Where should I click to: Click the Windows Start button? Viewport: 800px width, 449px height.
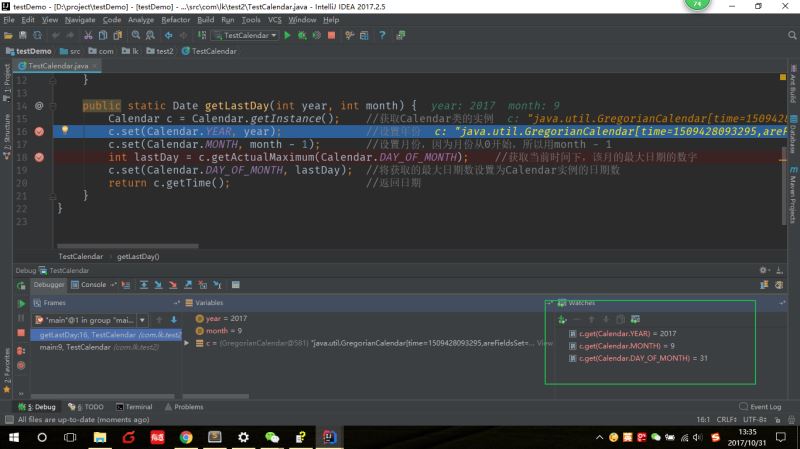pyautogui.click(x=15, y=438)
